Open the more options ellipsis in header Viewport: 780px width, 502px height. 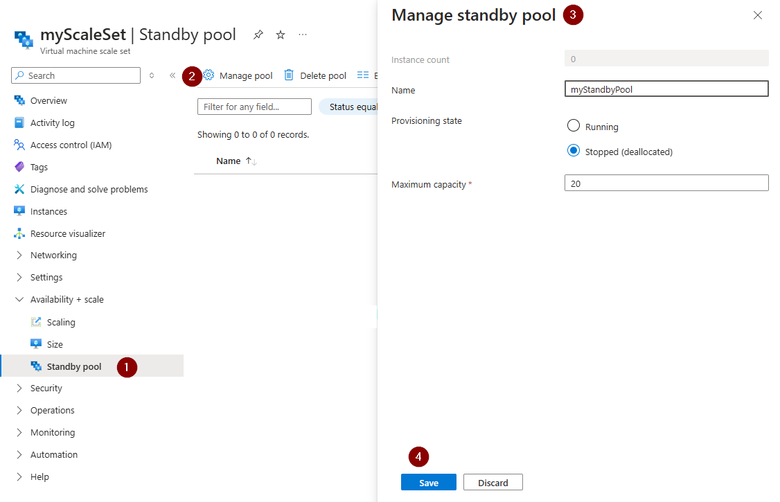click(x=302, y=35)
